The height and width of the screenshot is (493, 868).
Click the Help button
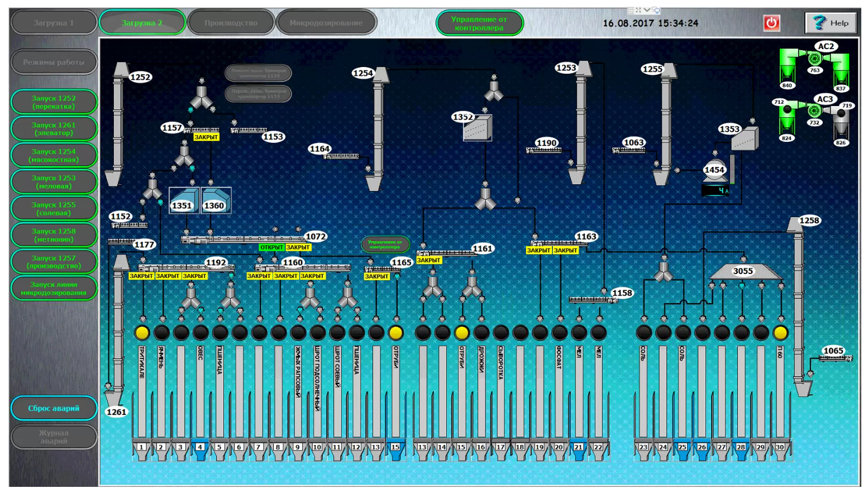click(x=831, y=23)
